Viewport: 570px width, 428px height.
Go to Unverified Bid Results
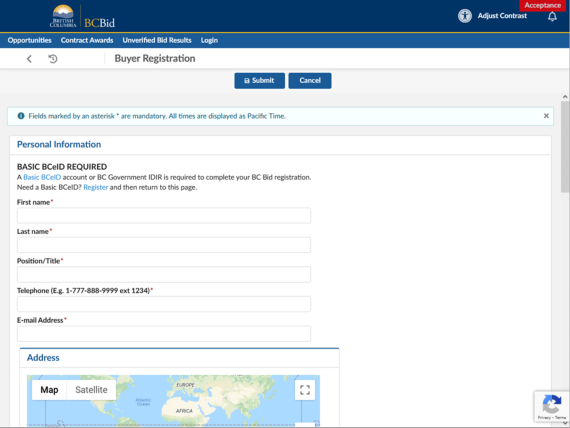point(157,40)
